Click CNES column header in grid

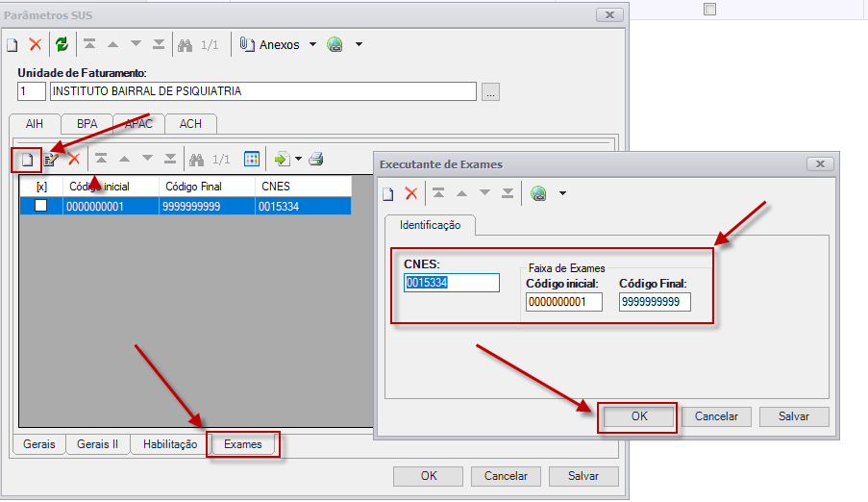304,187
